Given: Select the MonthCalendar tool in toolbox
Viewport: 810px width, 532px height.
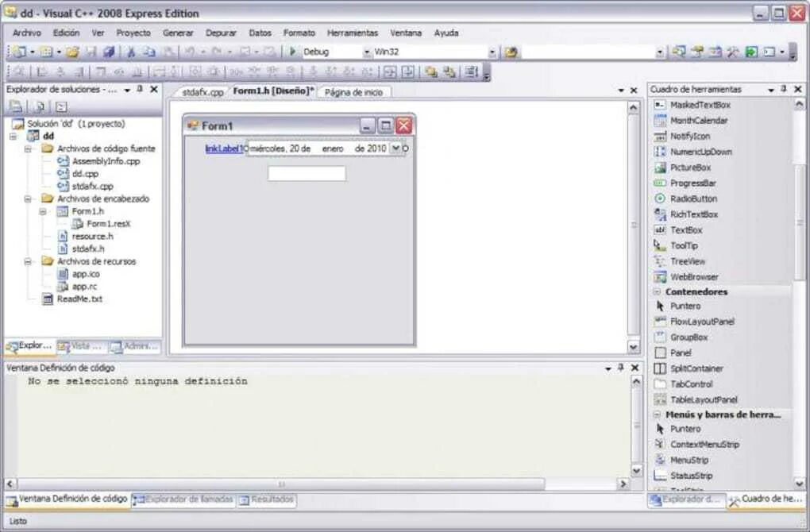Looking at the screenshot, I should 698,121.
